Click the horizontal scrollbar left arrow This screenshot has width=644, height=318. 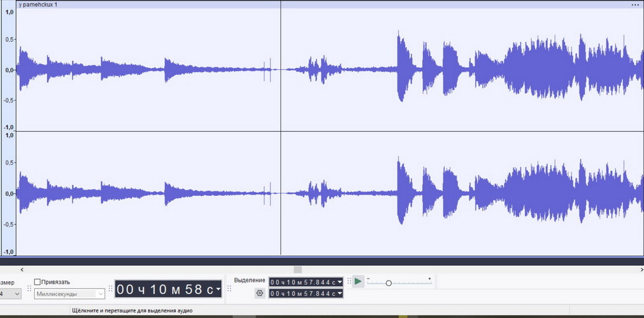pyautogui.click(x=22, y=270)
